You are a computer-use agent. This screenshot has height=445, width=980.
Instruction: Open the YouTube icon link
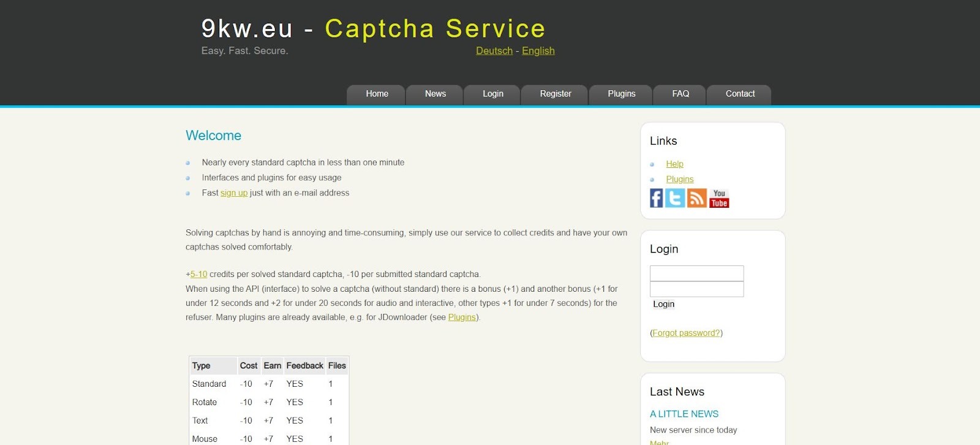719,198
